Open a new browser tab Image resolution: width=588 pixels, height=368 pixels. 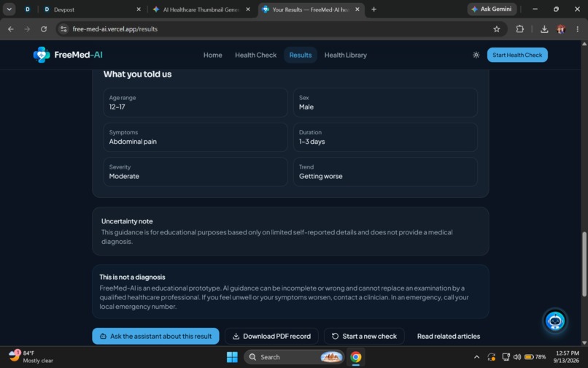point(374,9)
